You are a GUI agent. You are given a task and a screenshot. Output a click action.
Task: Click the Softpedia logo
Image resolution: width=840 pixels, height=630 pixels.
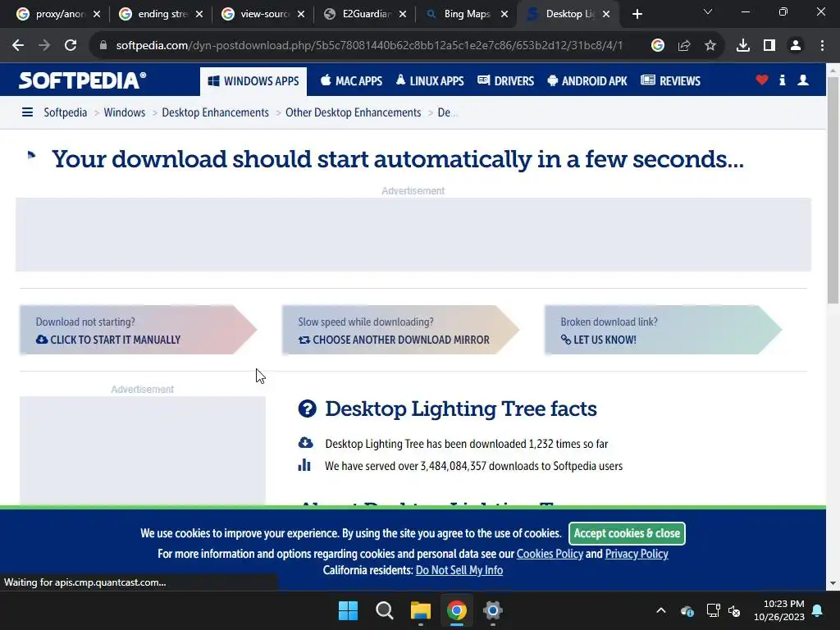pos(83,80)
